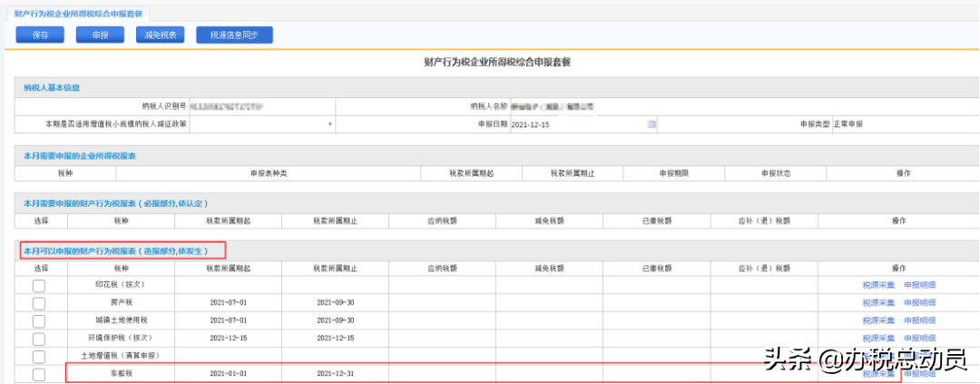
Task: Click 房产税 start date 2021-07-01
Action: coord(228,302)
